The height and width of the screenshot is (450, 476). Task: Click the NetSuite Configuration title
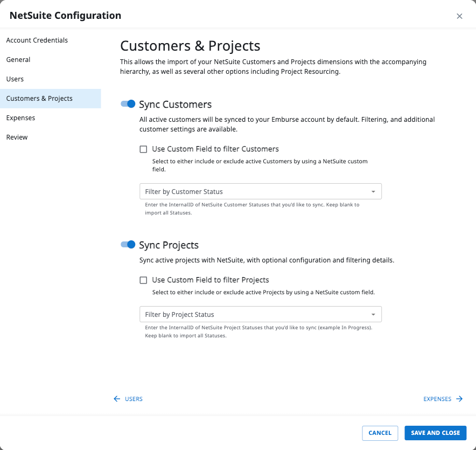[65, 16]
